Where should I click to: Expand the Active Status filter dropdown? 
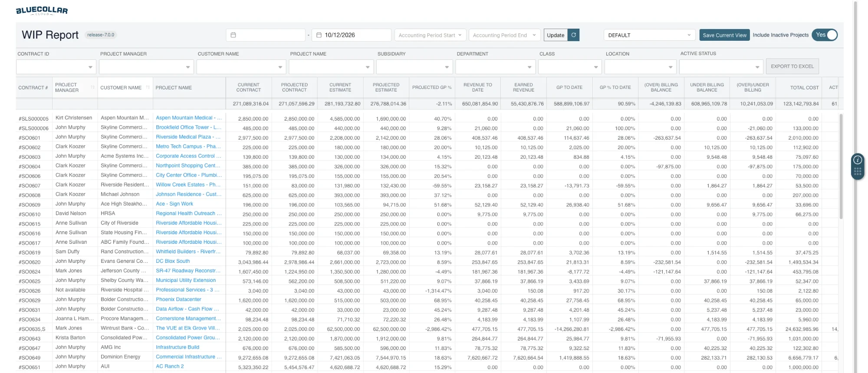(721, 67)
